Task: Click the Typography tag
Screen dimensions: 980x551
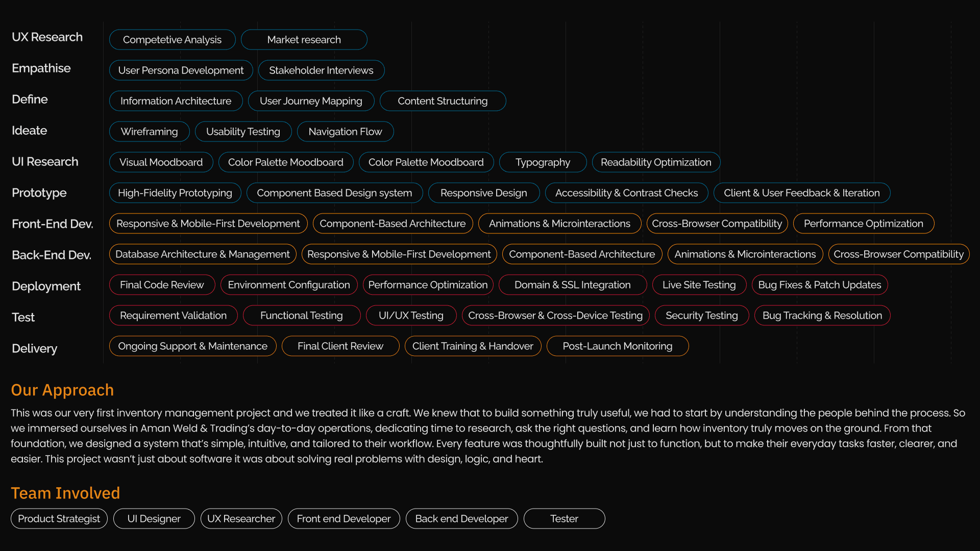Action: click(543, 162)
